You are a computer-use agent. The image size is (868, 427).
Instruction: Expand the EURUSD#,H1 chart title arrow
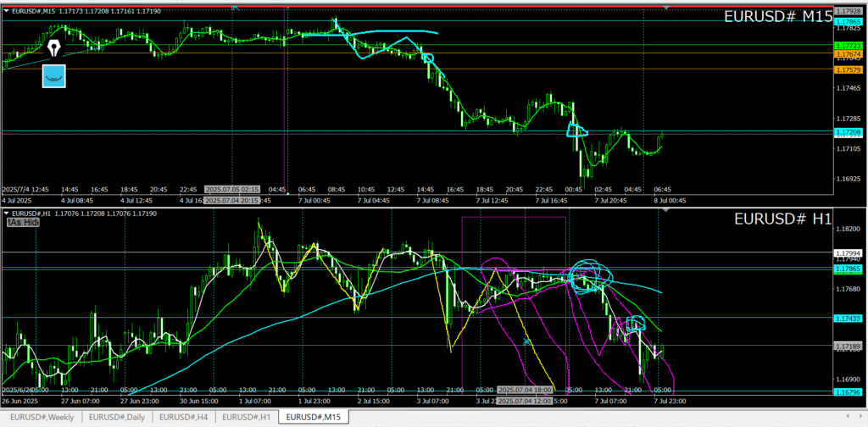coord(7,213)
